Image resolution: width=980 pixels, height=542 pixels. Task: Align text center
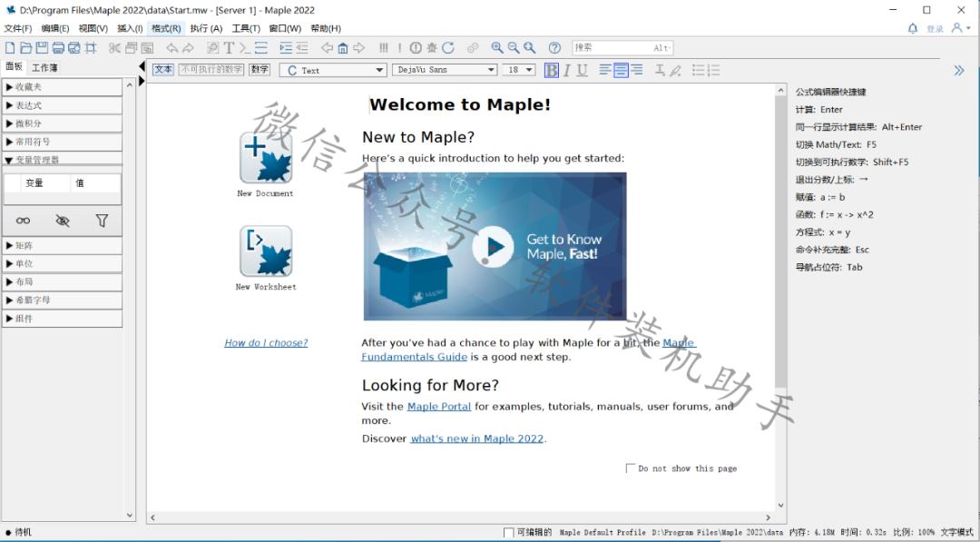point(621,70)
